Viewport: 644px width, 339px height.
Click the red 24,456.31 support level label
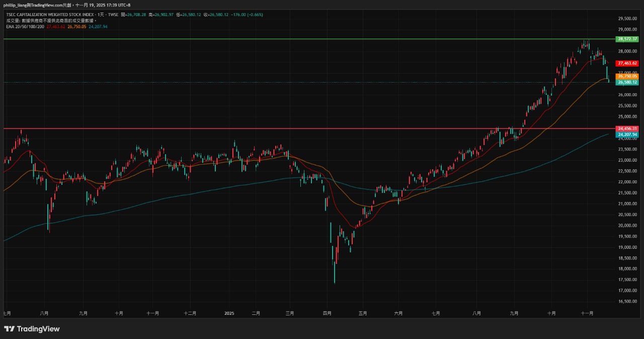627,128
